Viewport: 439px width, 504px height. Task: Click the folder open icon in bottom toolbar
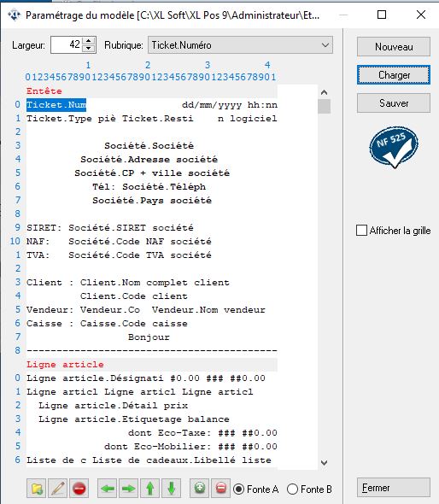(37, 489)
